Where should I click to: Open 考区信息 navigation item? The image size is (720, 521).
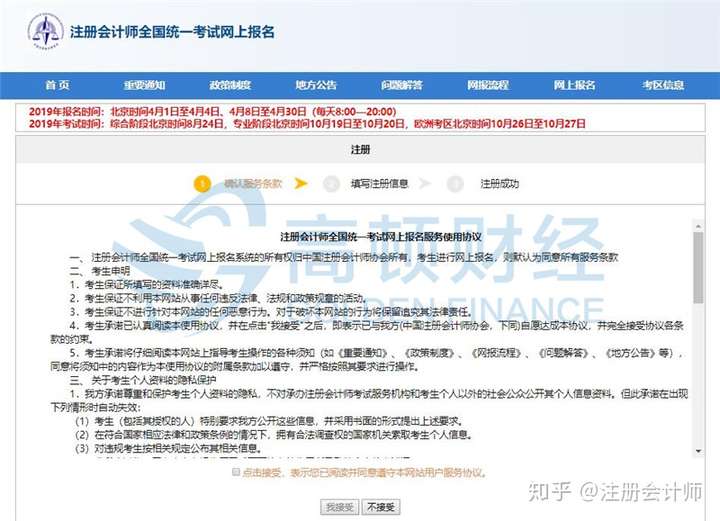click(663, 85)
